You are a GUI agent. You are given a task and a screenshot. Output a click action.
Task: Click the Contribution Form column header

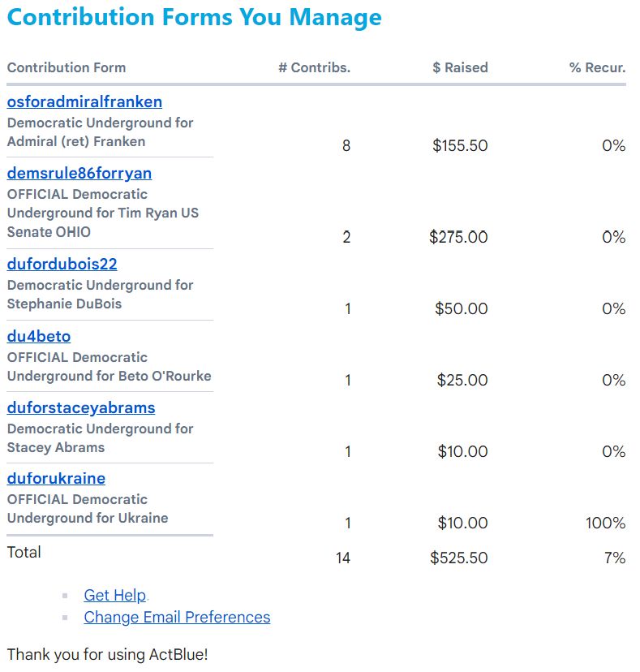pos(67,67)
